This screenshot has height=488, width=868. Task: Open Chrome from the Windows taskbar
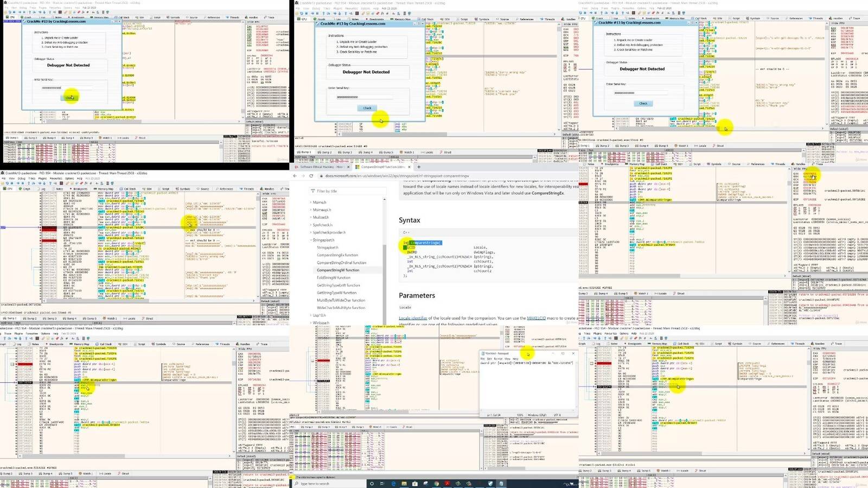click(x=436, y=484)
